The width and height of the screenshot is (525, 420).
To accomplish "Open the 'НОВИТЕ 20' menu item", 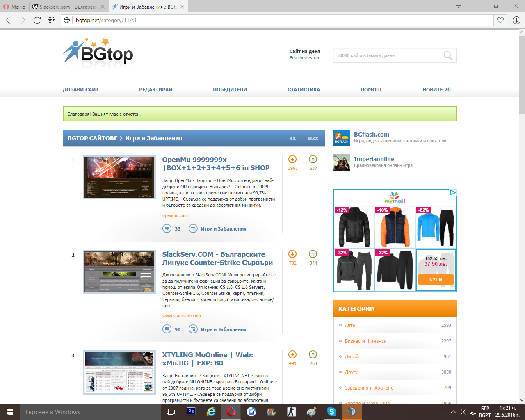I will coord(436,89).
